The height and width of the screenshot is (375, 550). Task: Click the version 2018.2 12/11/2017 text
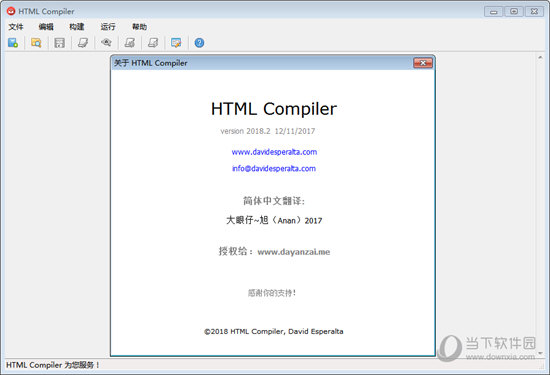coord(268,131)
